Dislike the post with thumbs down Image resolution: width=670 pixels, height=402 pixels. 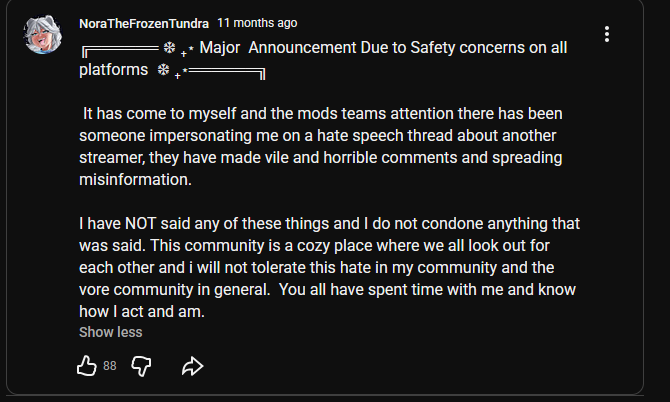[141, 366]
